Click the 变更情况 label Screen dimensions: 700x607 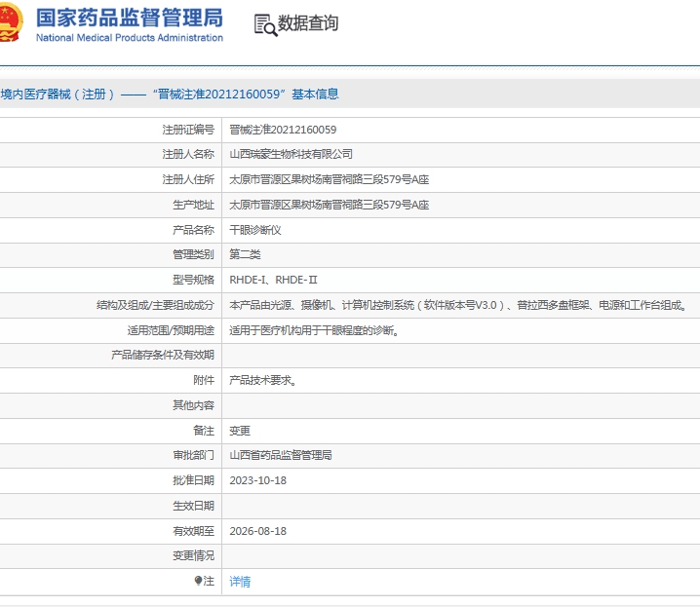coord(193,555)
